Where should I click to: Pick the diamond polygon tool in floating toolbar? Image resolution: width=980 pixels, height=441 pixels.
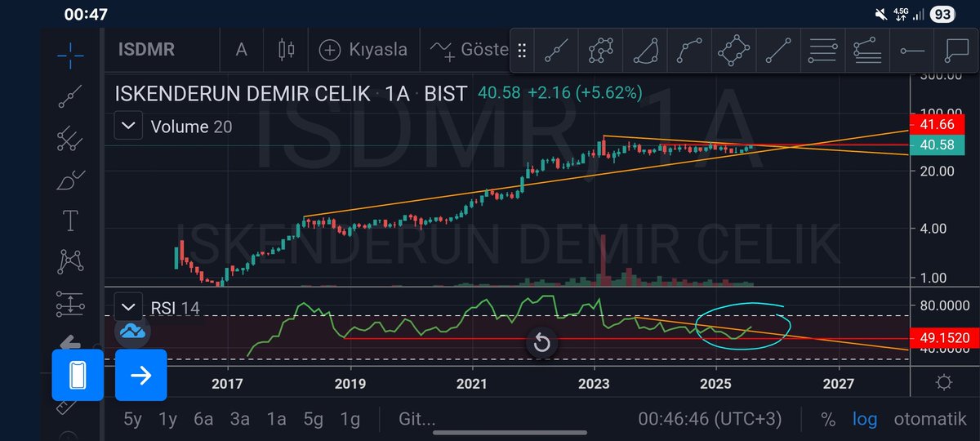pos(733,51)
